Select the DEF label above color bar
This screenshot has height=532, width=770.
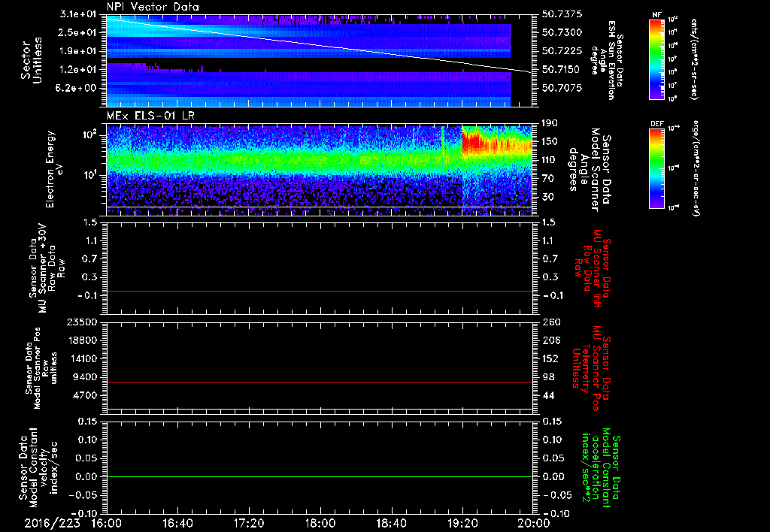click(x=656, y=124)
